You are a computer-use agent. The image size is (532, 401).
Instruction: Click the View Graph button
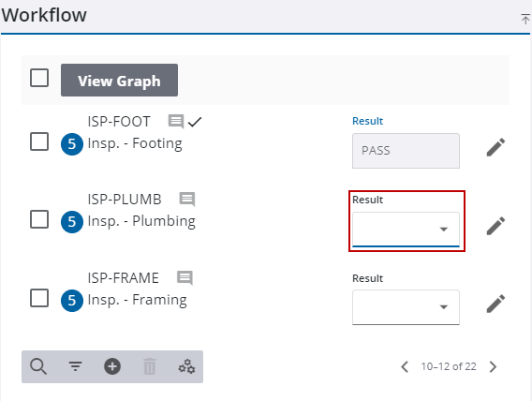pos(120,80)
